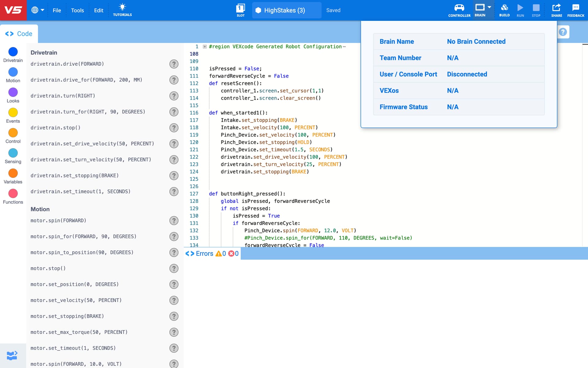Open help for drivetrain.turn(RIGHT)
The image size is (588, 368).
click(174, 96)
